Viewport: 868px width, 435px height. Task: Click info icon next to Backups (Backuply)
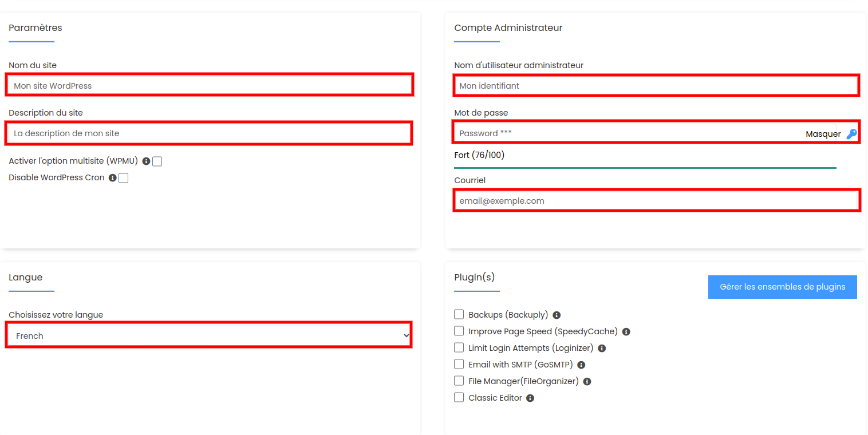[557, 315]
